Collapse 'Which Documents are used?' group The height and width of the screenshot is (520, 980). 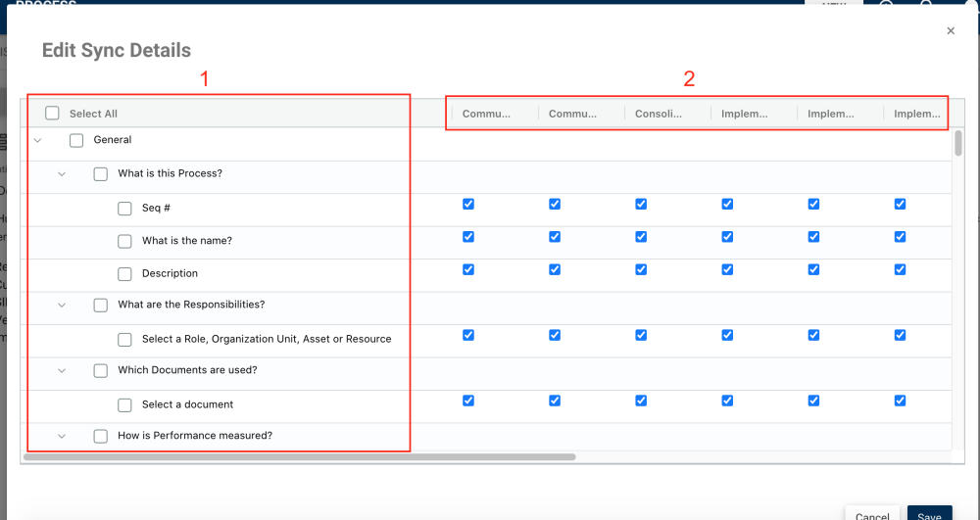coord(62,371)
